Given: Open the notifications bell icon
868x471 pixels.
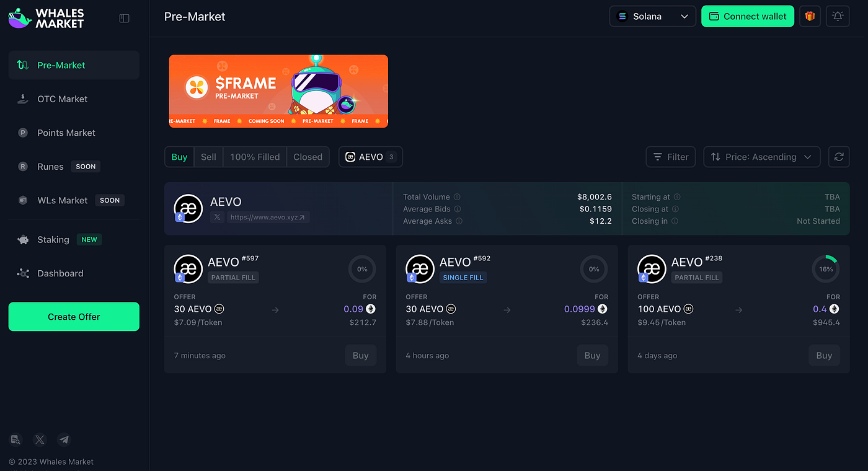Looking at the screenshot, I should click(x=838, y=16).
